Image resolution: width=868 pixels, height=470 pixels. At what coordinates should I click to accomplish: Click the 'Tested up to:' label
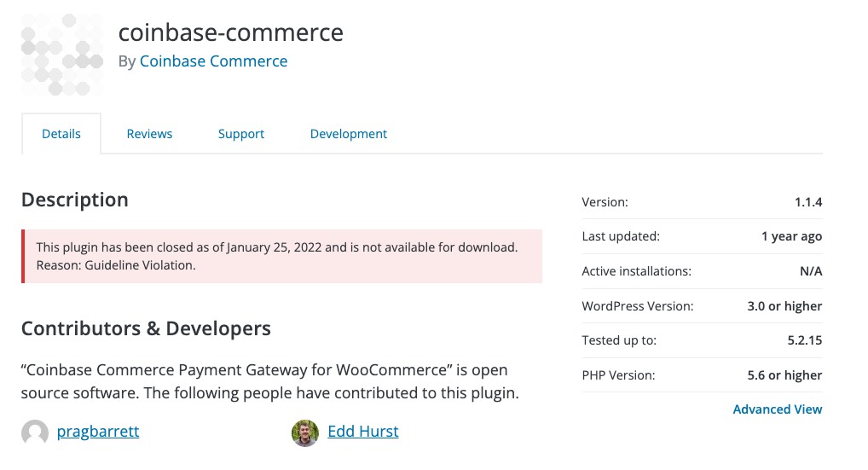(x=619, y=340)
